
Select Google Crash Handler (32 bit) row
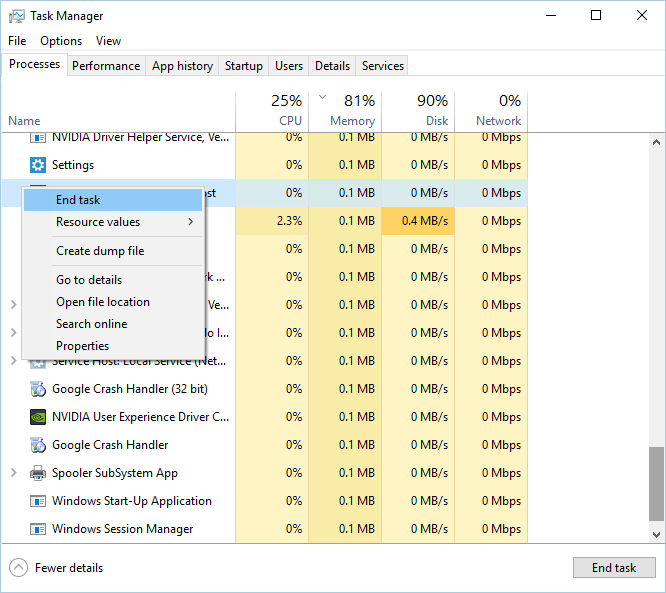(x=265, y=389)
